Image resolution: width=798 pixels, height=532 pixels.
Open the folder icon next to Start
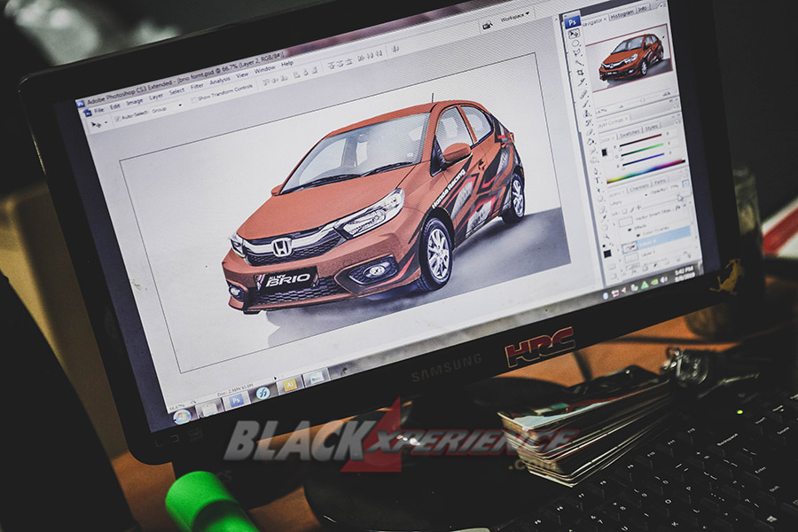click(208, 409)
